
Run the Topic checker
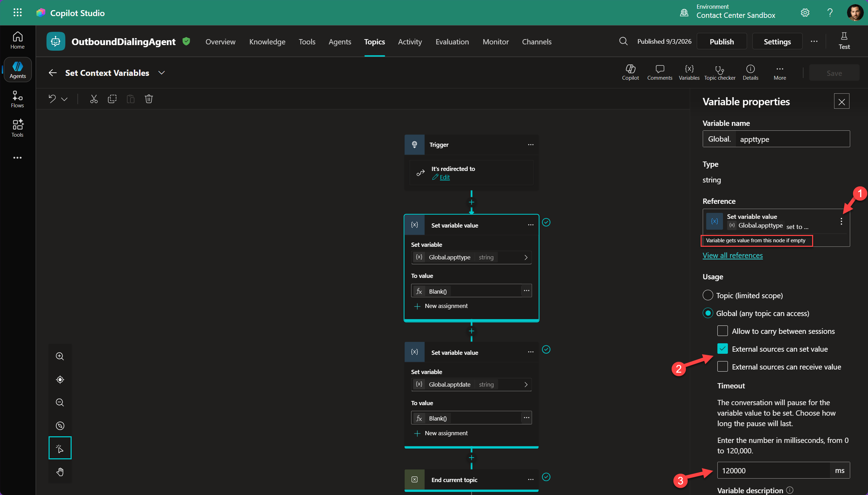(x=719, y=73)
